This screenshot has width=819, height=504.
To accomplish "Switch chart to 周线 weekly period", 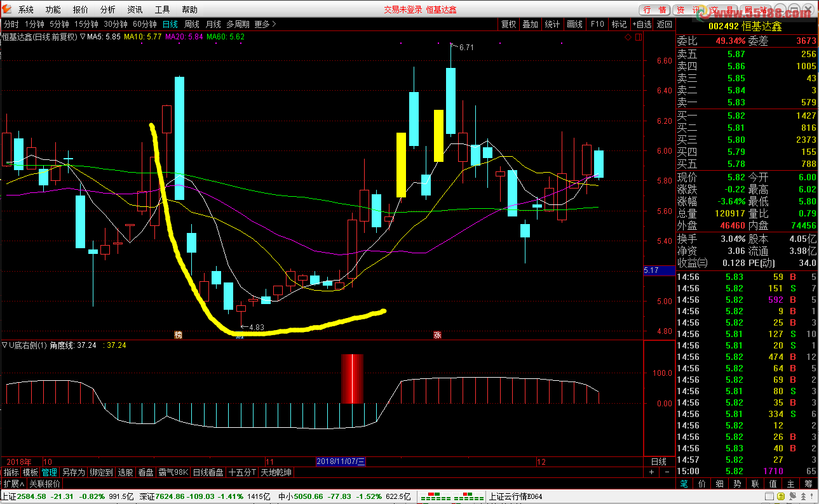I will pos(192,24).
